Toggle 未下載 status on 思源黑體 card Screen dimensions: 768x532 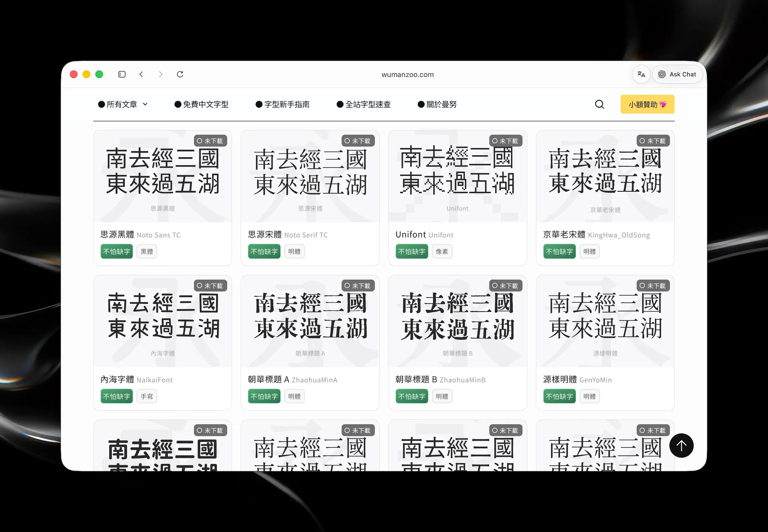tap(210, 141)
